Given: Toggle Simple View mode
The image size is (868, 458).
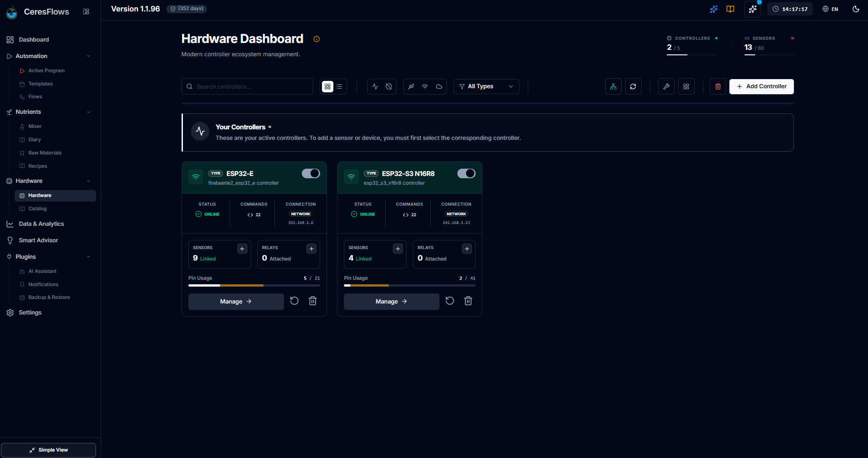Looking at the screenshot, I should click(48, 450).
